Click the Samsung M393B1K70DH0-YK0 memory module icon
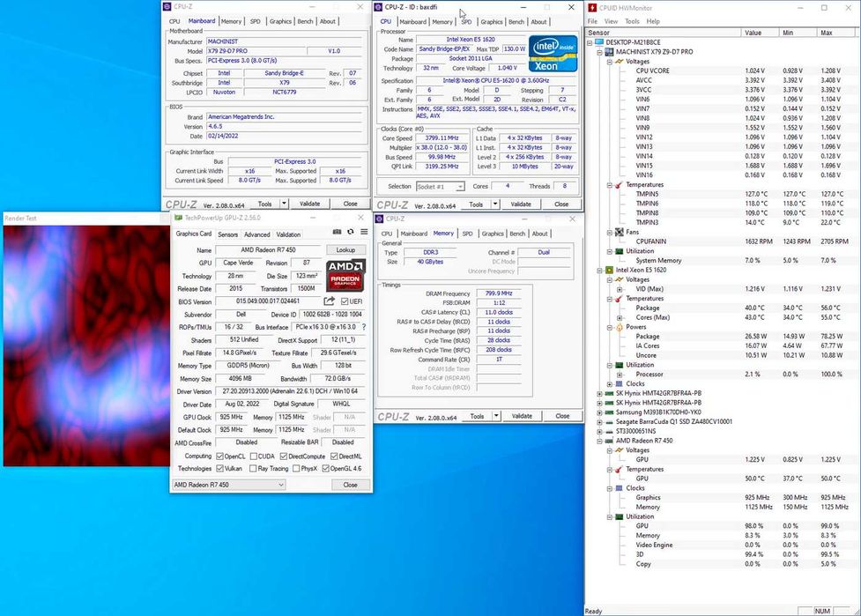This screenshot has width=861, height=616. (x=609, y=412)
